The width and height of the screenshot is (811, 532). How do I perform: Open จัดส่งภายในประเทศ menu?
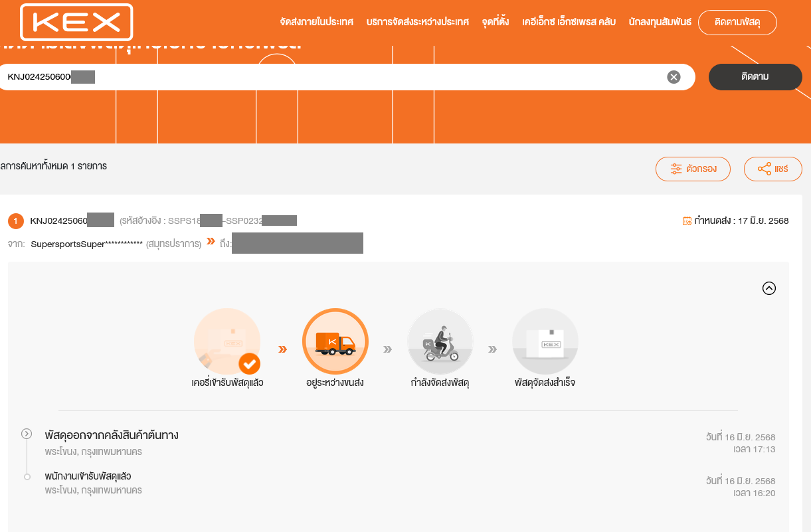point(317,22)
